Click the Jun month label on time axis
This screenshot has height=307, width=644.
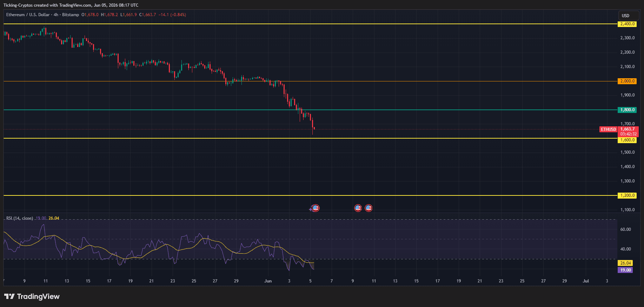268,281
